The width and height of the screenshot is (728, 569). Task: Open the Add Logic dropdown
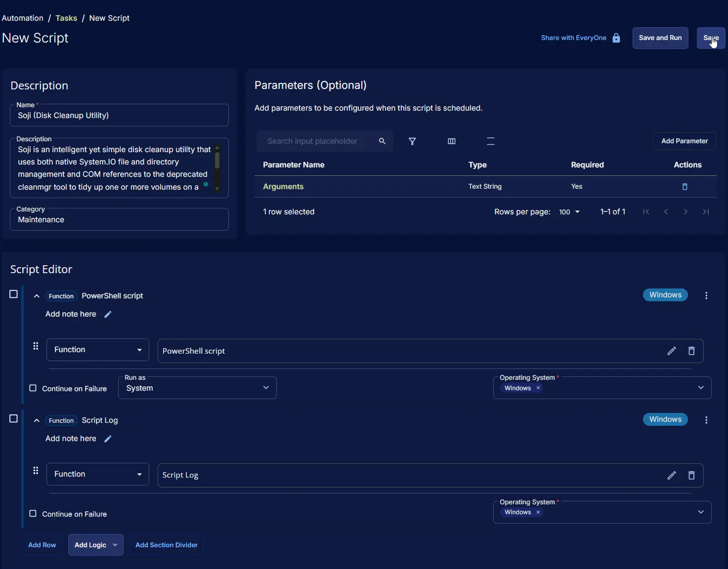[x=95, y=545]
